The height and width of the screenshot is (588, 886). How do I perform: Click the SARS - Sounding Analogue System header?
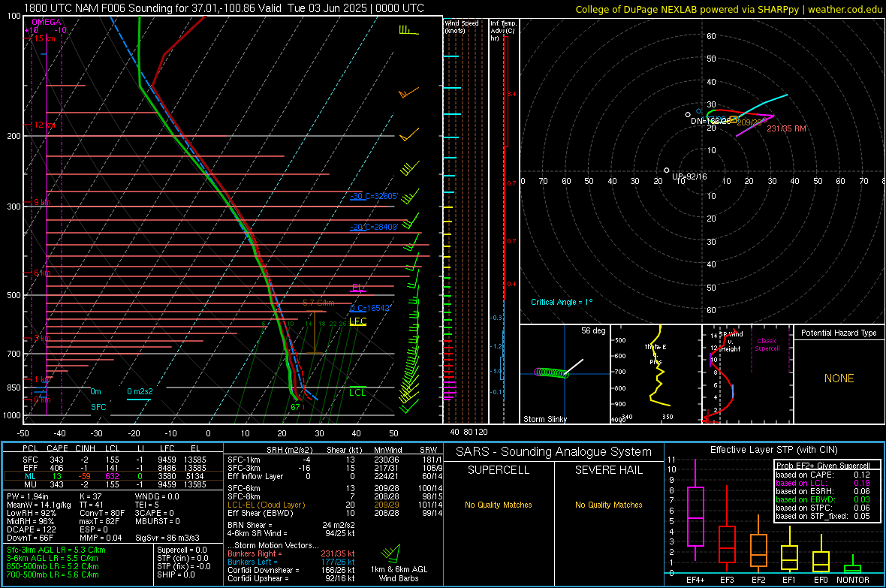553,452
